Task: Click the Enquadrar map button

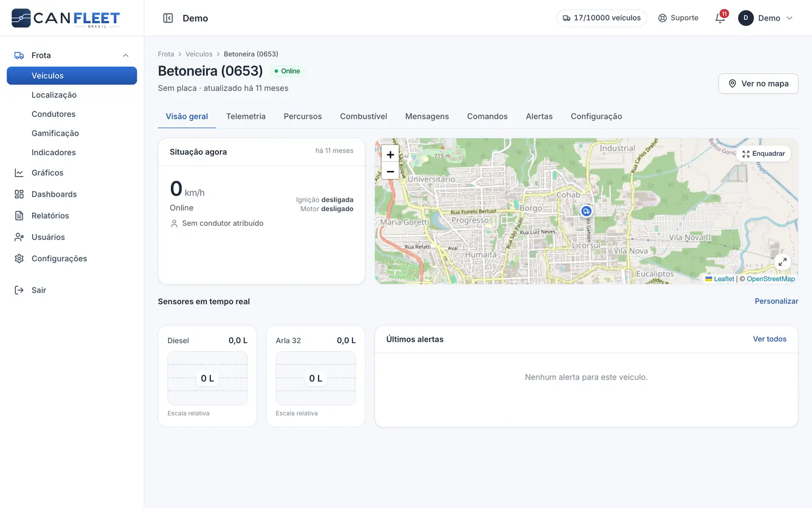Action: tap(764, 154)
